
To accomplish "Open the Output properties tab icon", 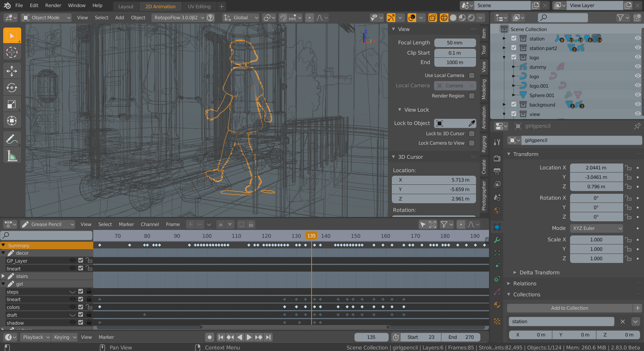I will pos(497,171).
